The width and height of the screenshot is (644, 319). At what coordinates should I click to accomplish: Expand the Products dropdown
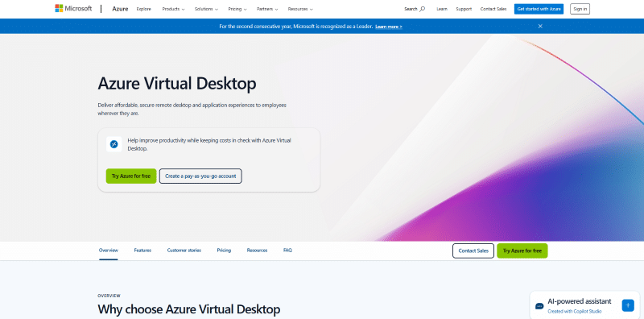(173, 9)
